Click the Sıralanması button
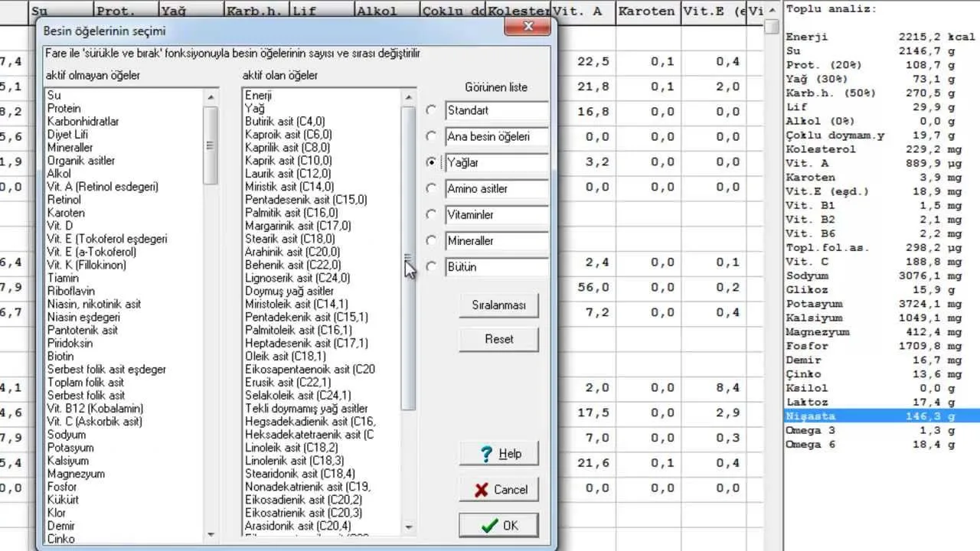 [x=498, y=305]
